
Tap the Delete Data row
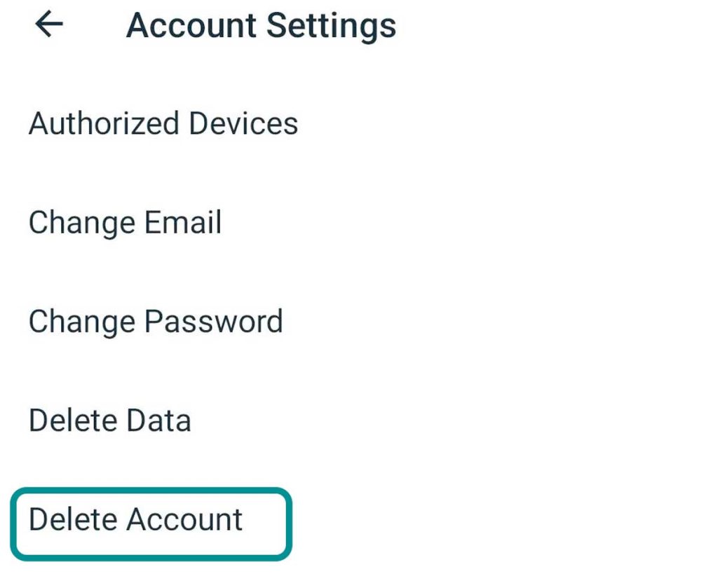109,421
